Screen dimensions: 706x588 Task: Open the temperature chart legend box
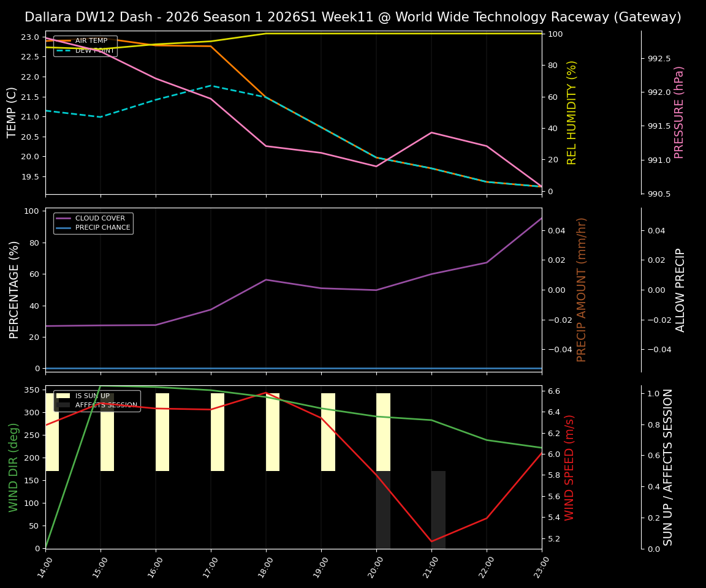87,45
